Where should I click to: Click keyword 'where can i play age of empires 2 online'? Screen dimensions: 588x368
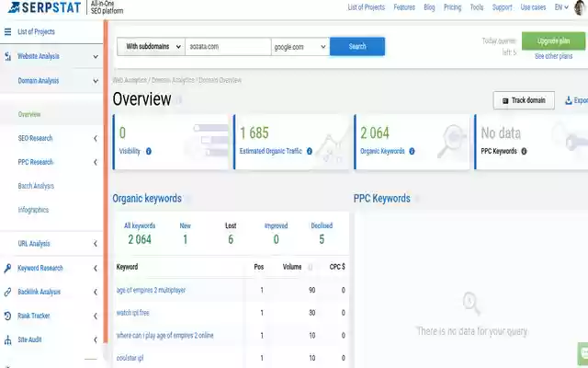pos(165,335)
